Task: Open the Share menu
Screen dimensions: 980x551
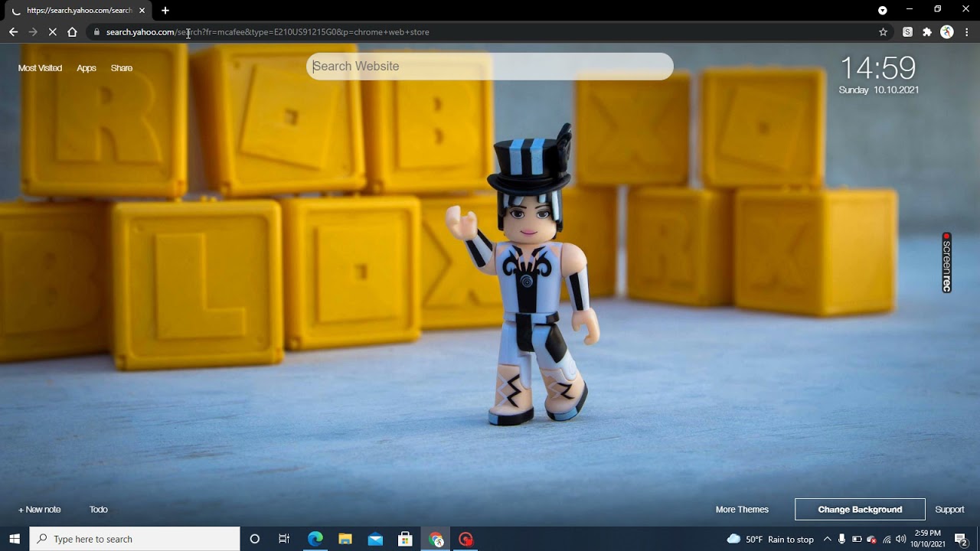Action: coord(122,68)
